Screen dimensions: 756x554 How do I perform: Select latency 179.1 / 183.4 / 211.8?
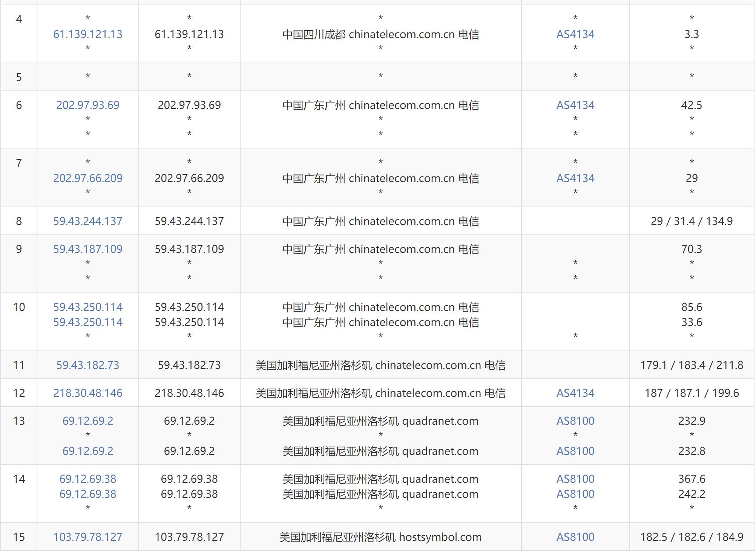pyautogui.click(x=692, y=365)
